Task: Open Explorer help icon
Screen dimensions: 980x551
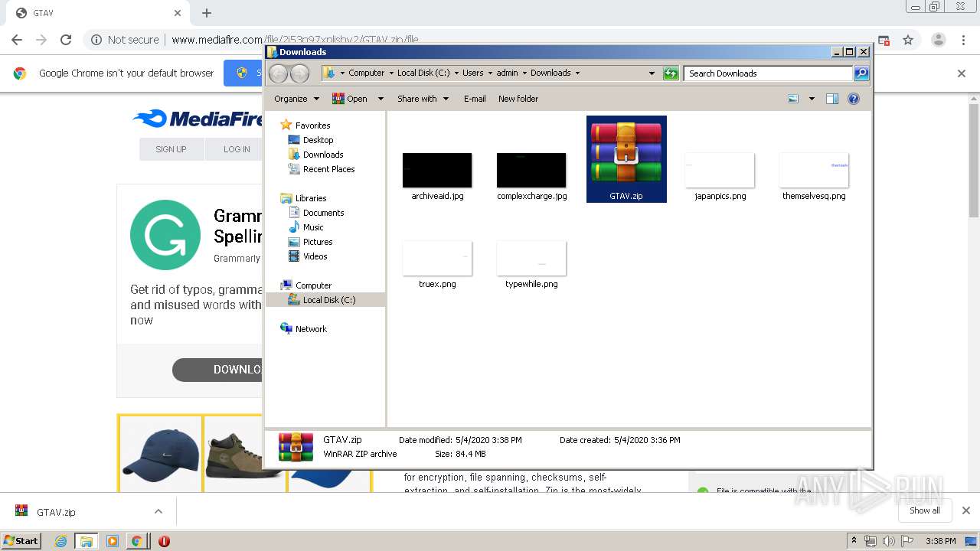Action: 854,99
